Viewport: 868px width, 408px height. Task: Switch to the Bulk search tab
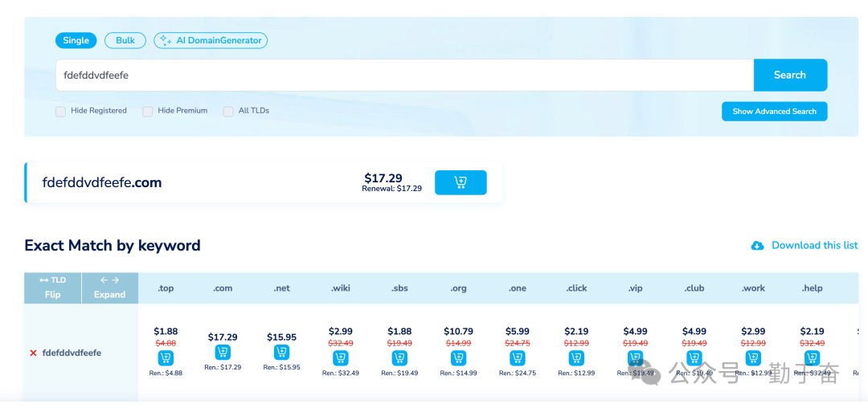coord(125,40)
